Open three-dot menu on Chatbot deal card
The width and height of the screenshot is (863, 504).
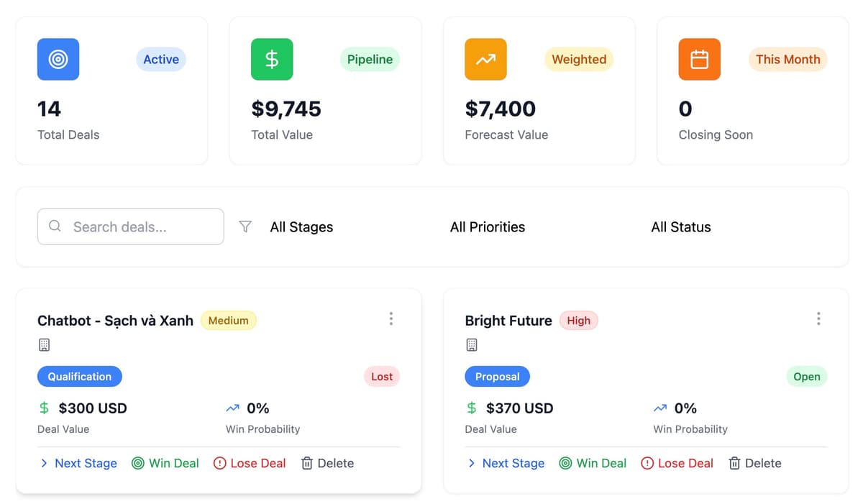tap(391, 319)
